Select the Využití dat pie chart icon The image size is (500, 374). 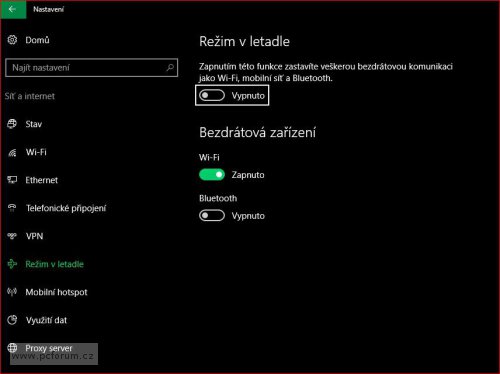tap(12, 320)
